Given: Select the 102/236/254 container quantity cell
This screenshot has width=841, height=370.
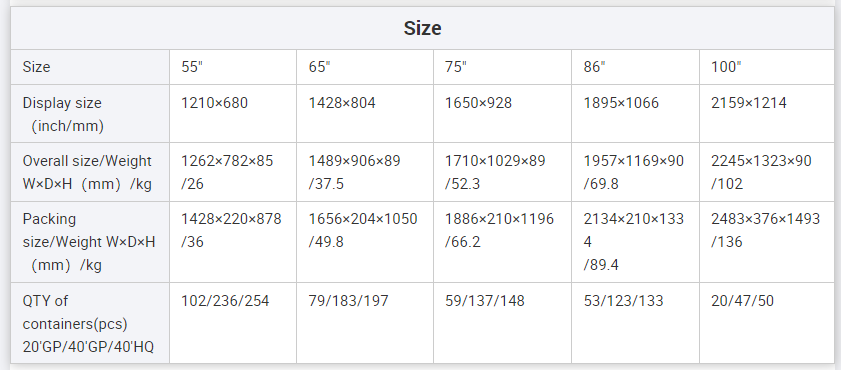Looking at the screenshot, I should click(x=233, y=323).
